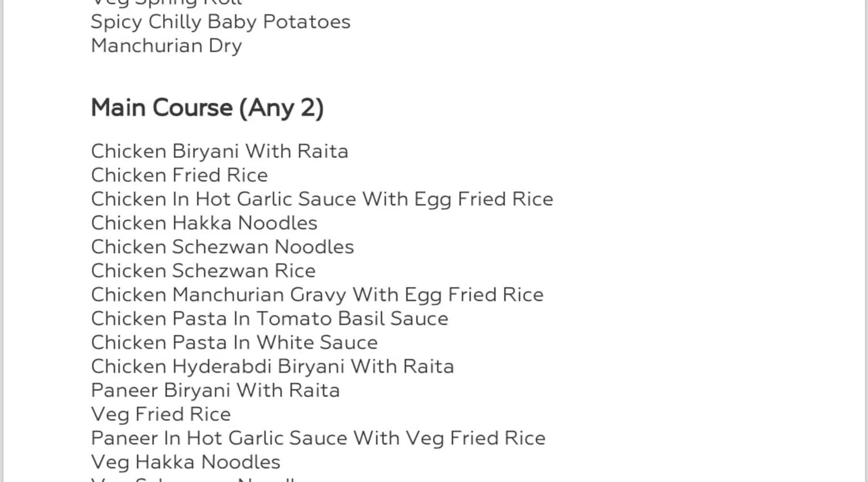
Task: Click the Main Course (Any 2) heading
Action: point(207,108)
